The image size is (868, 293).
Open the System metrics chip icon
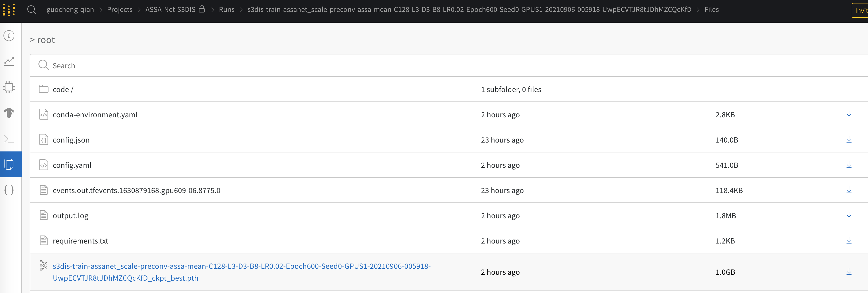9,87
